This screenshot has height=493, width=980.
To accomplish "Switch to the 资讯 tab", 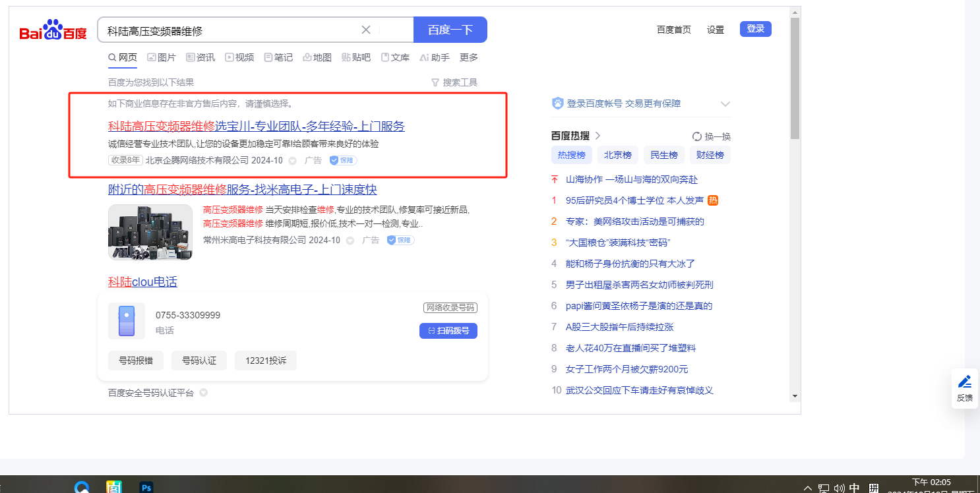I will point(200,57).
